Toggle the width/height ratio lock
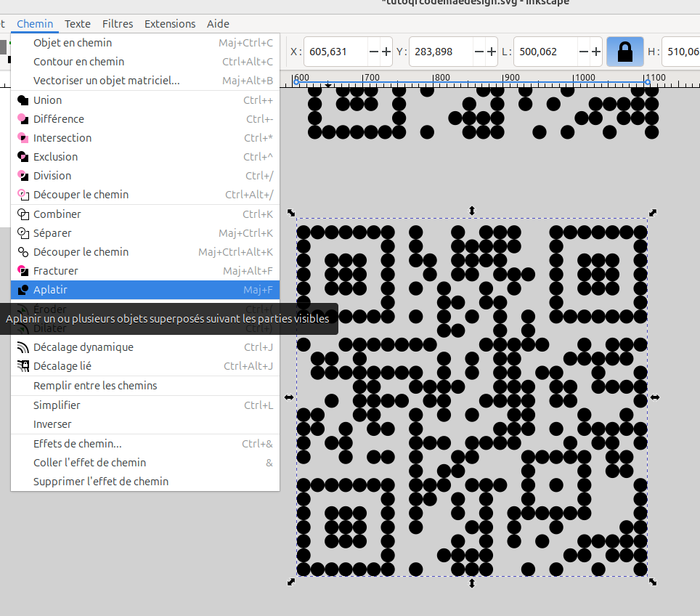This screenshot has width=700, height=616. (624, 52)
